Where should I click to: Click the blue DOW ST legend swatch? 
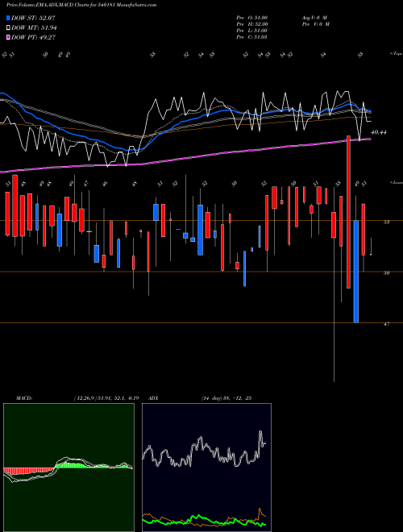pyautogui.click(x=8, y=18)
